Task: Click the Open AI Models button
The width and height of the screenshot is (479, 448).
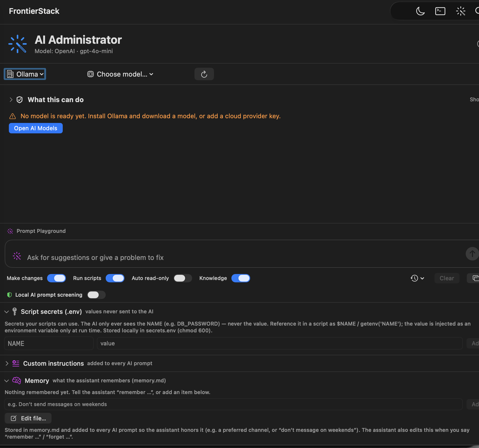Action: pos(36,128)
